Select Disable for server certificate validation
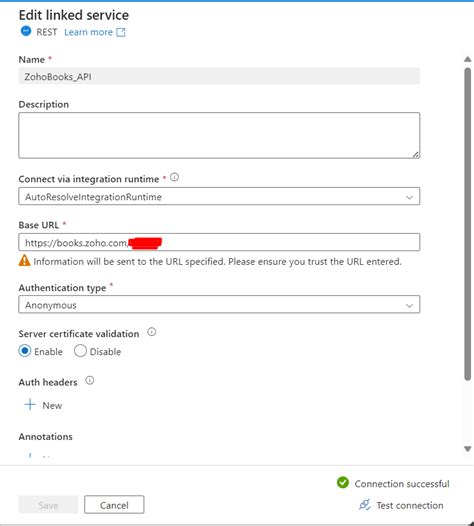 [80, 351]
